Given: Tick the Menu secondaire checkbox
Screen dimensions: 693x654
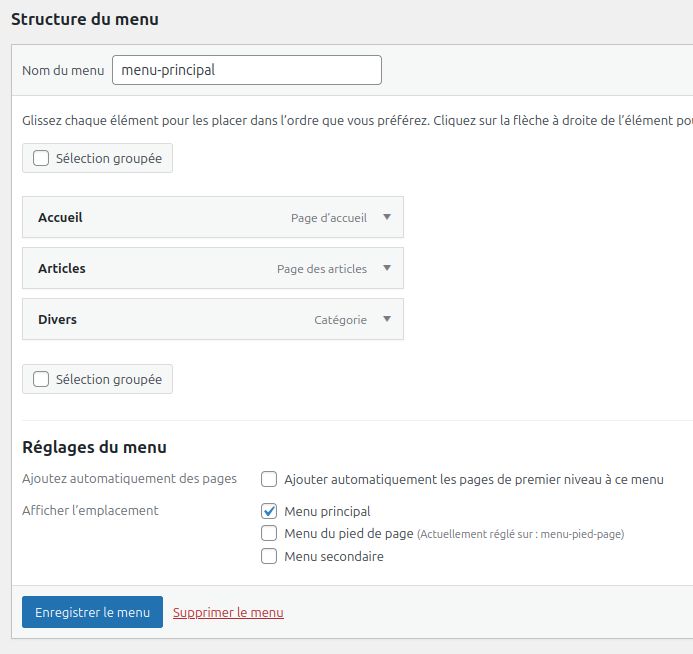Looking at the screenshot, I should [x=269, y=556].
